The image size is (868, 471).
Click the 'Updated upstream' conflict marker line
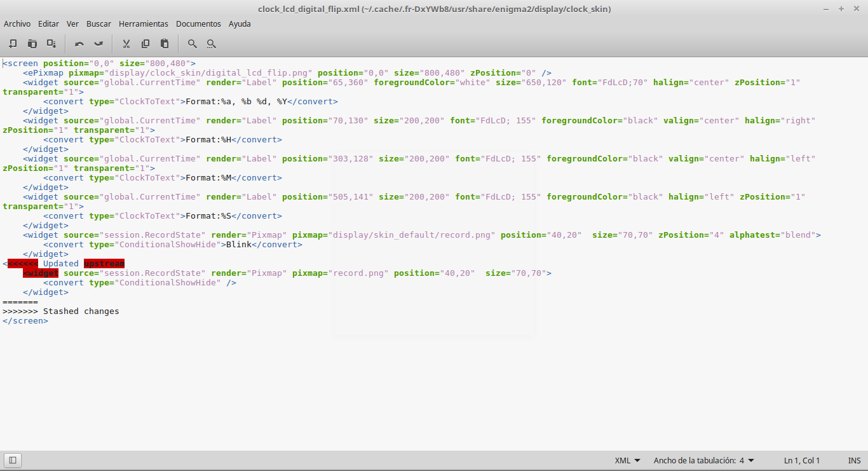[x=64, y=263]
